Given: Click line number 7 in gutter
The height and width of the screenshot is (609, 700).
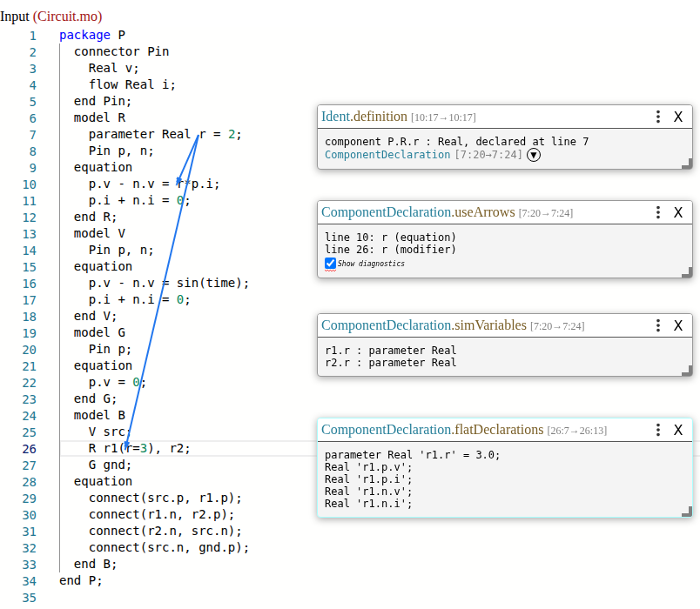Looking at the screenshot, I should [32, 135].
